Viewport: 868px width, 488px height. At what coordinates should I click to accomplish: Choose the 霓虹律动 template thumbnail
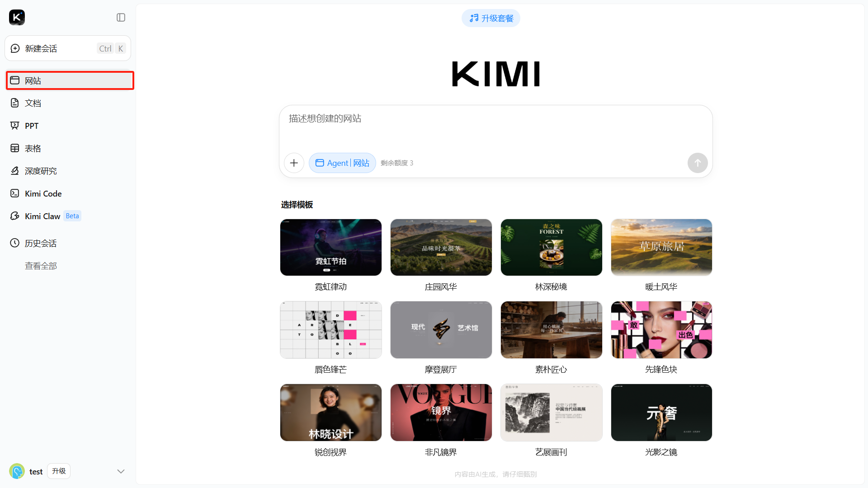point(330,247)
